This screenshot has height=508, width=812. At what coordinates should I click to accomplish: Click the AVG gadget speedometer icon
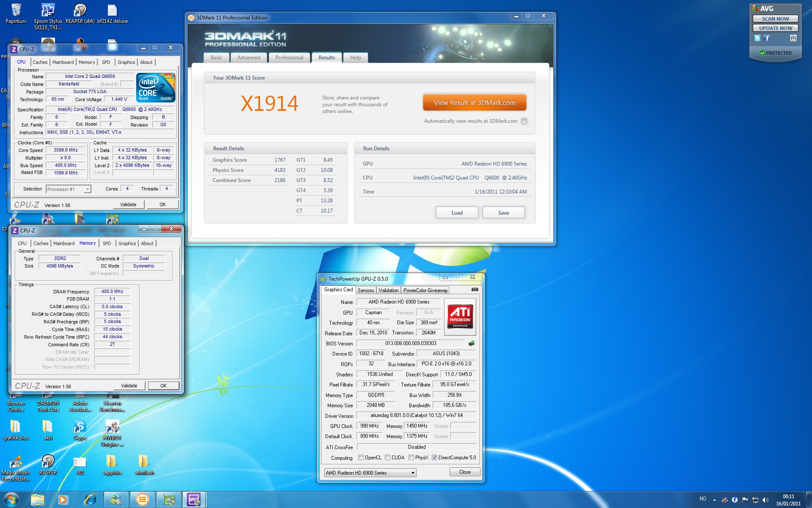pos(793,38)
